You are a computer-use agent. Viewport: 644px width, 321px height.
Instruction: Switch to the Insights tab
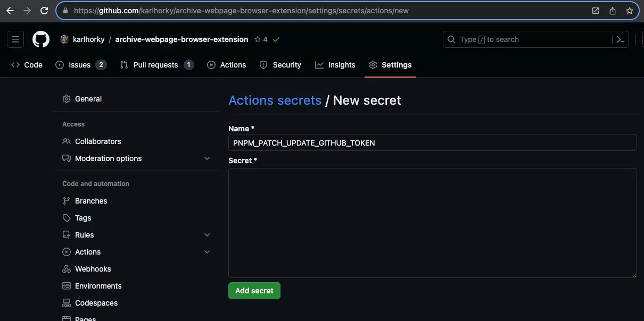pos(335,65)
